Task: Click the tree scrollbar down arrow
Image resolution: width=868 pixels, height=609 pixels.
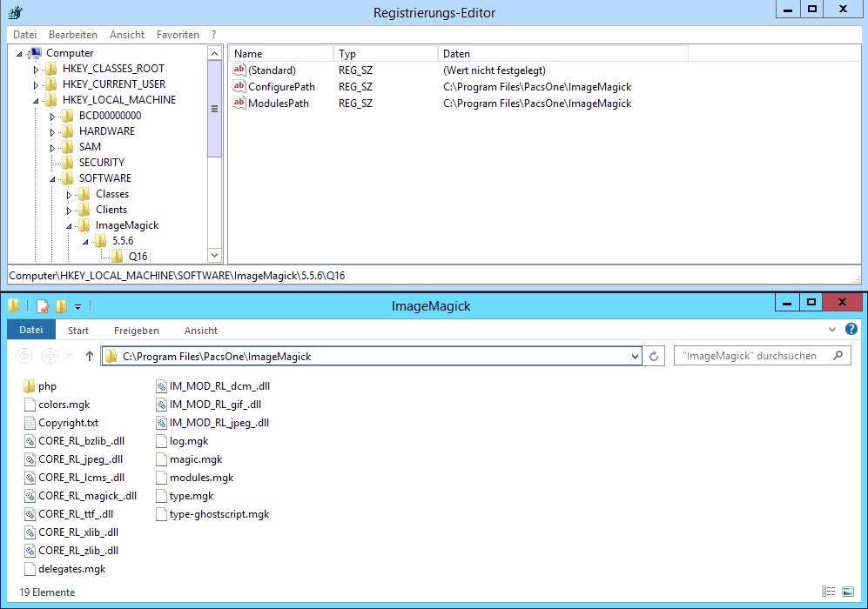Action: [x=215, y=255]
